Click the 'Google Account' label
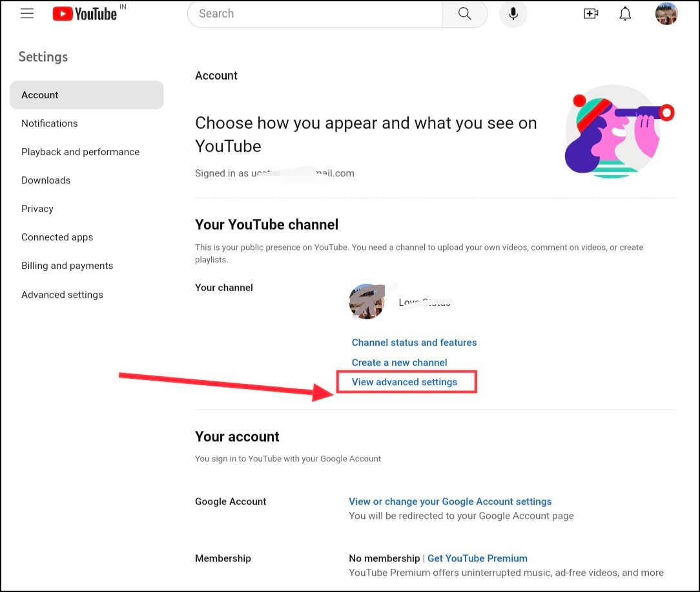Image resolution: width=700 pixels, height=592 pixels. coord(231,502)
